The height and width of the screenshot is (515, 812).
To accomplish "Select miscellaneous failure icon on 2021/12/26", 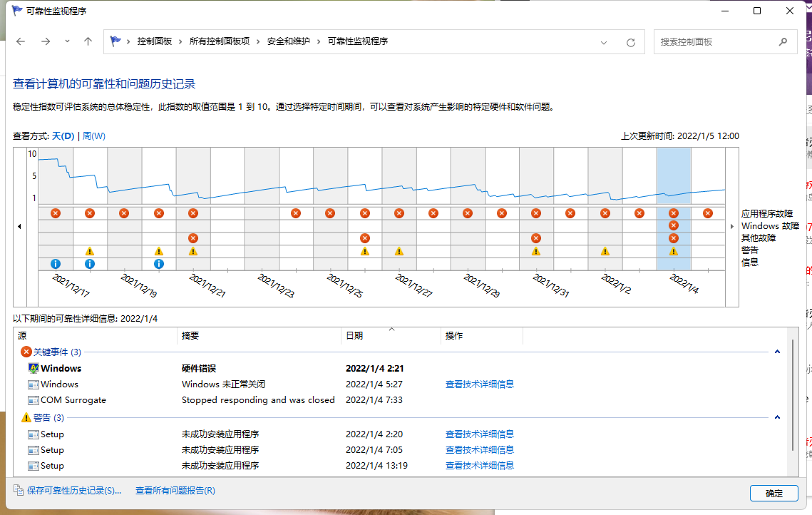I will 365,238.
